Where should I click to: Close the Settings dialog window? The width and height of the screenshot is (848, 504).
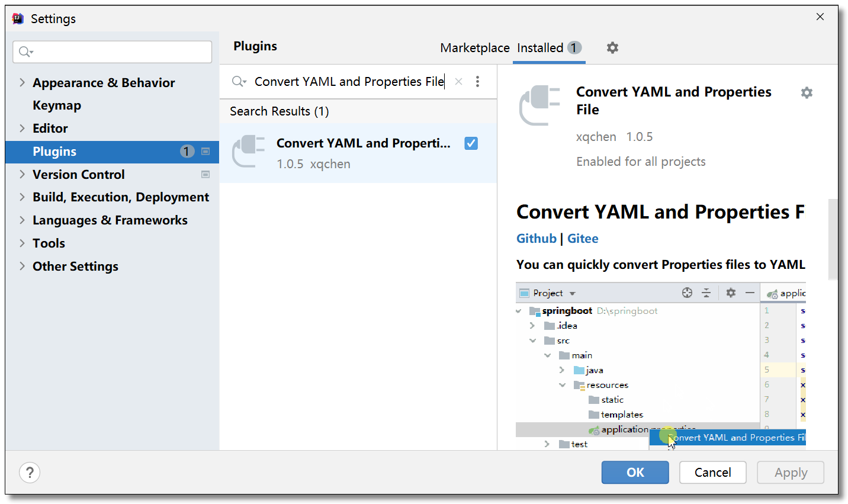[x=820, y=17]
